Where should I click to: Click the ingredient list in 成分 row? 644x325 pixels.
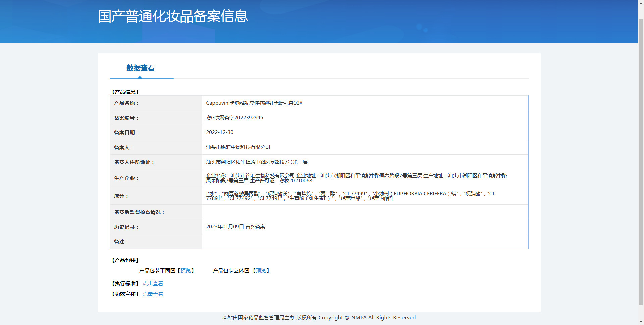(x=350, y=196)
